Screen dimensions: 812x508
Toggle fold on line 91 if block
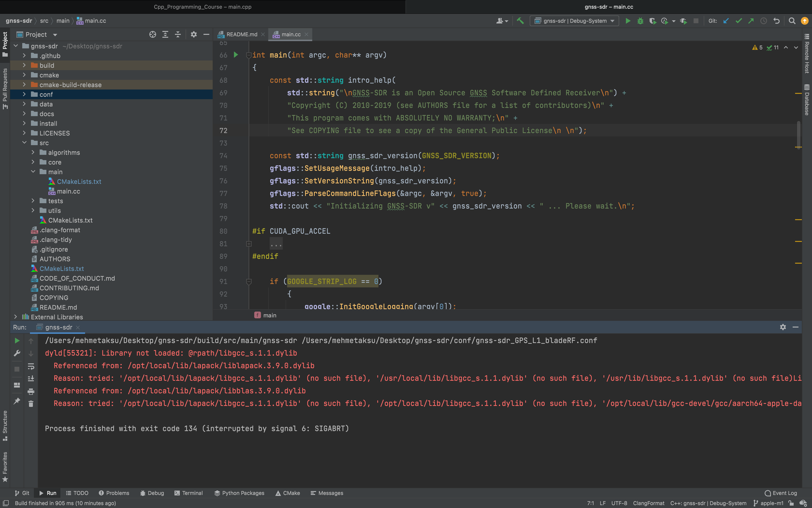pos(249,282)
